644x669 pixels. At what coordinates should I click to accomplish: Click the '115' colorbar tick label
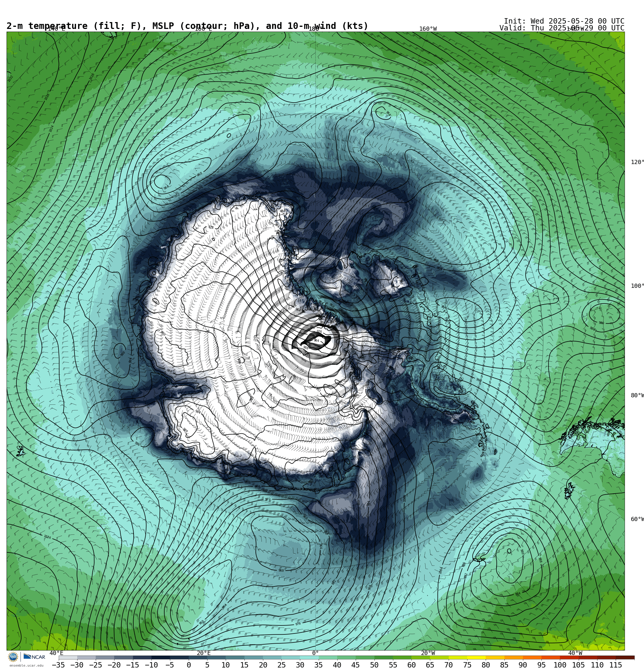615,665
